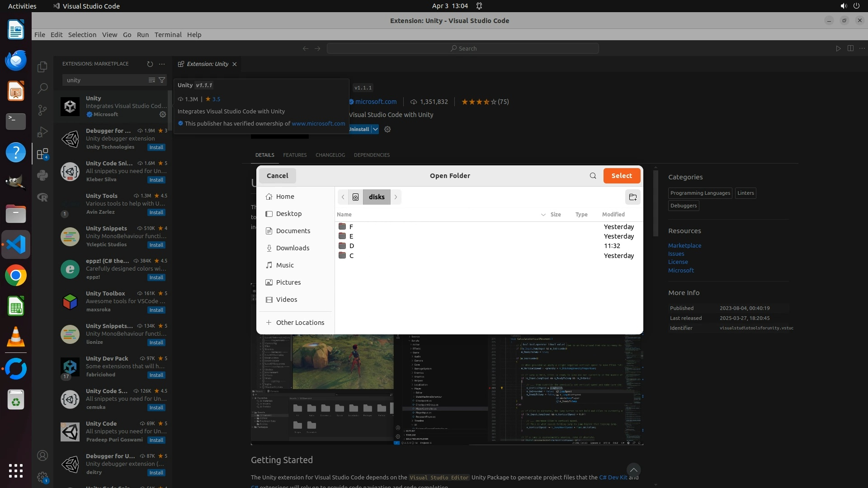Image resolution: width=868 pixels, height=488 pixels.
Task: Click the Python icon in activity bar
Action: click(x=42, y=175)
